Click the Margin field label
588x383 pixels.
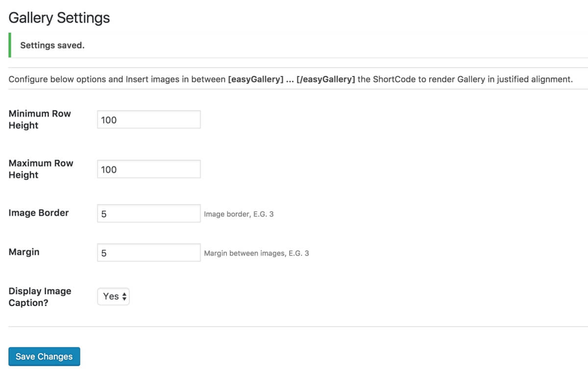24,252
